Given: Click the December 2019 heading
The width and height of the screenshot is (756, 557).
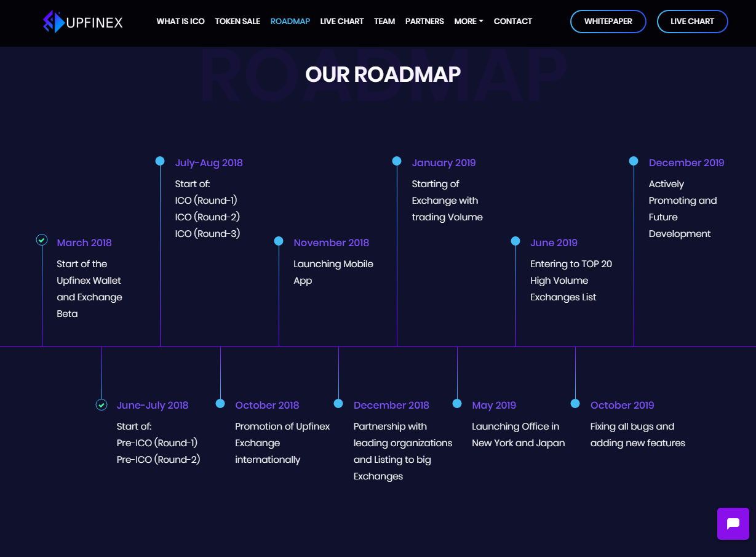Looking at the screenshot, I should click(x=686, y=162).
